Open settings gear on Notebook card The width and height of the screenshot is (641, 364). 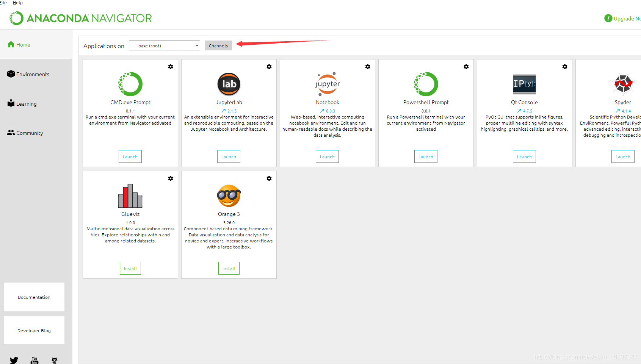coord(368,67)
